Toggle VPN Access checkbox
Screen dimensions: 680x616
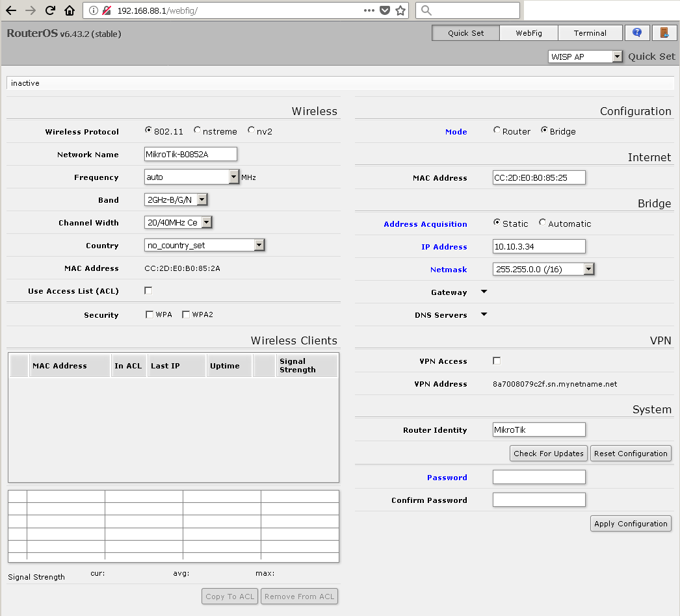pyautogui.click(x=497, y=361)
